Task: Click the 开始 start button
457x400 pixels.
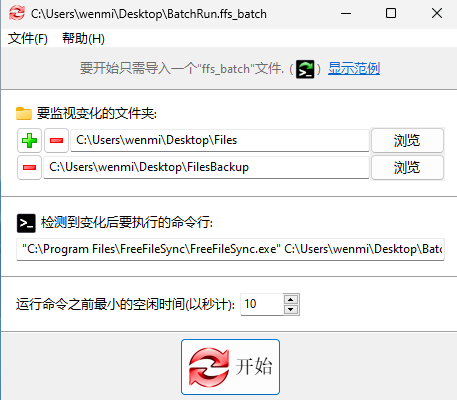Action: point(230,367)
